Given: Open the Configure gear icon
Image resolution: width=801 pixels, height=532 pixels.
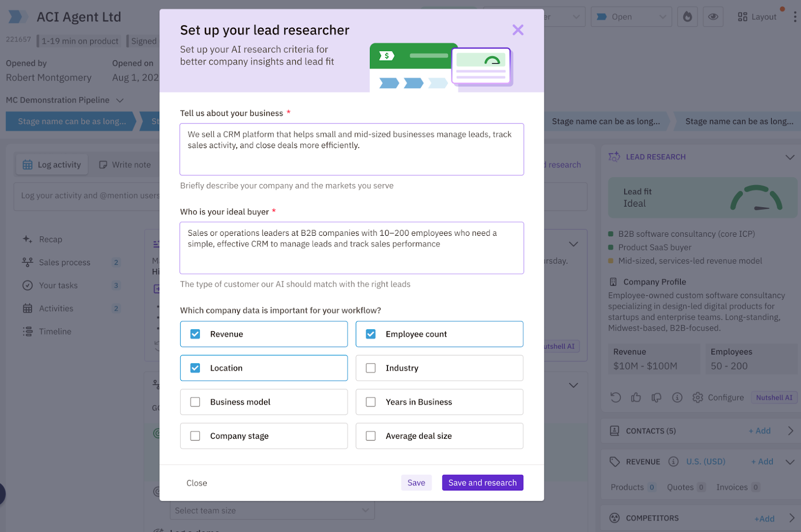Looking at the screenshot, I should [698, 397].
